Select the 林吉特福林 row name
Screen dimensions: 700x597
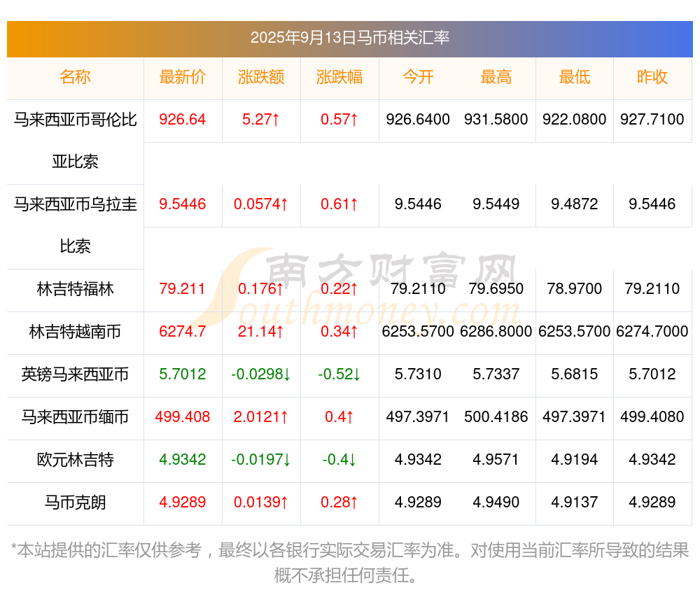[75, 289]
